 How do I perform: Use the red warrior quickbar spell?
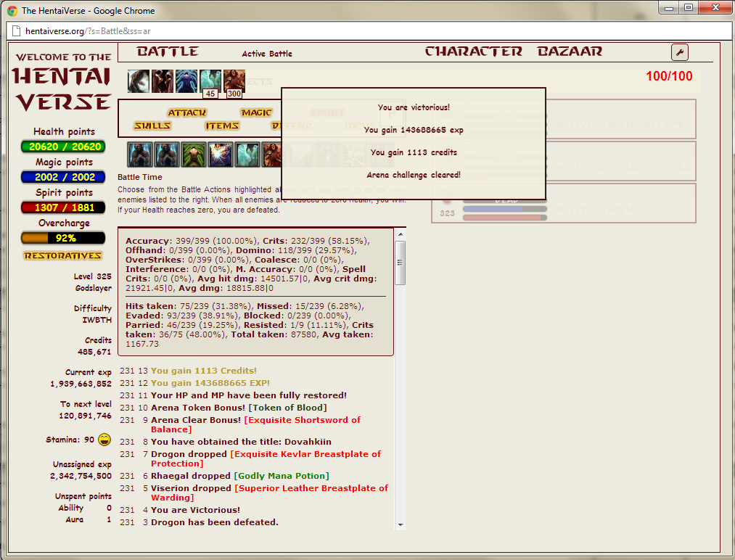click(x=272, y=155)
